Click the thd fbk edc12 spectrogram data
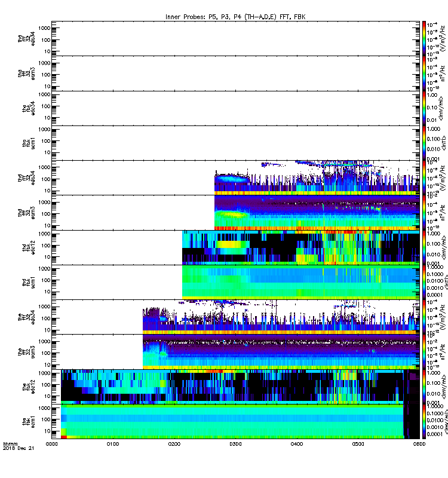 [301, 247]
